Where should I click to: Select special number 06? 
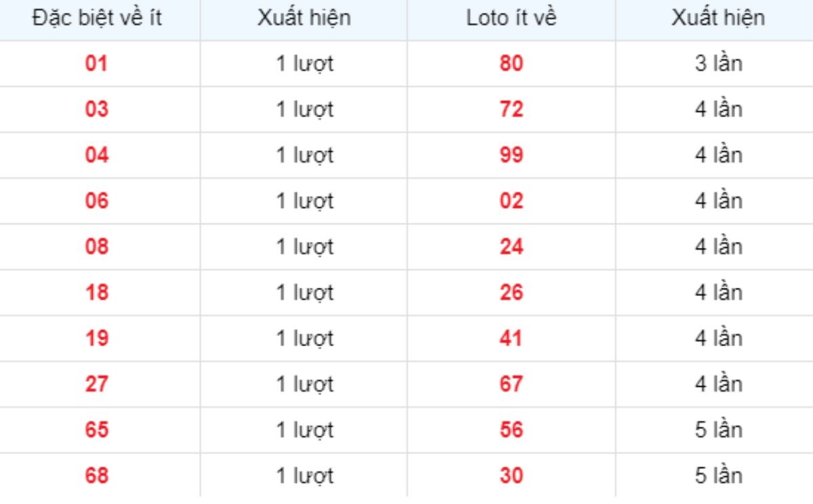(x=96, y=201)
